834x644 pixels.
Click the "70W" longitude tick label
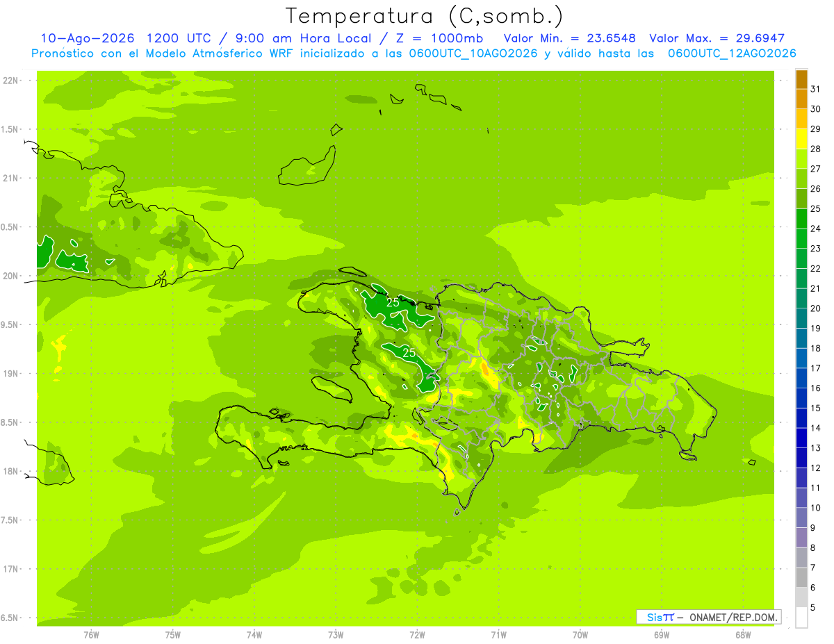tap(580, 635)
